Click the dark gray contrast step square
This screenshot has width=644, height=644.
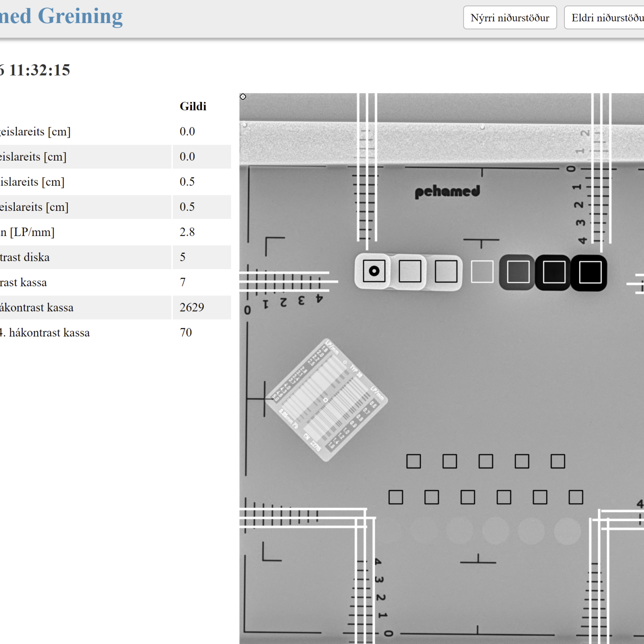tap(518, 272)
